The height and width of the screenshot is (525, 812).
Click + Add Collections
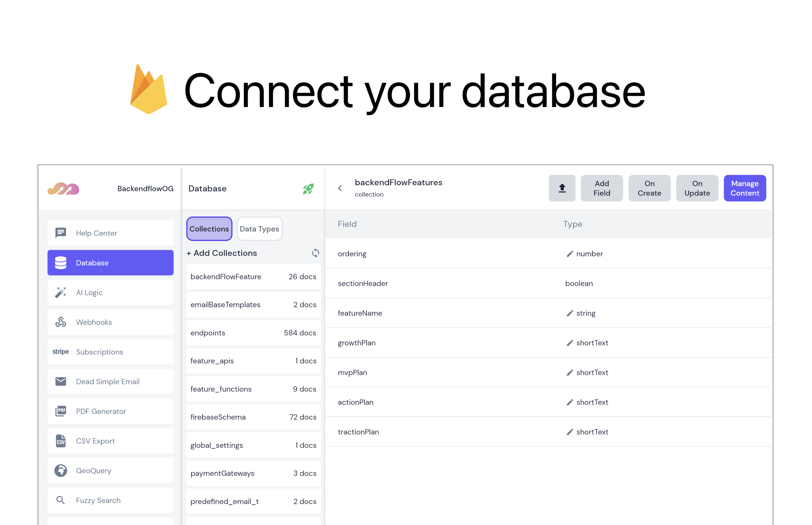click(x=222, y=253)
